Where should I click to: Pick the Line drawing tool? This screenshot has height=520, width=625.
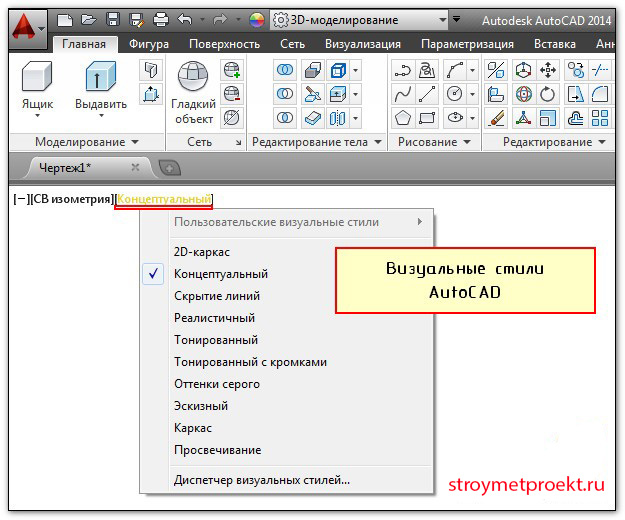(x=426, y=94)
